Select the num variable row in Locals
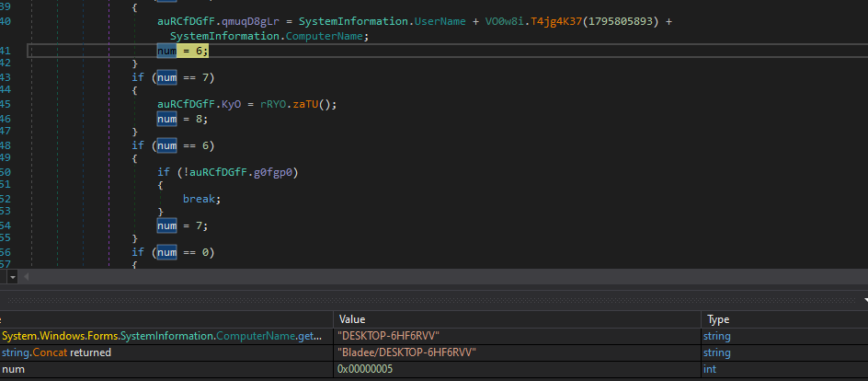The image size is (868, 381). 14,369
